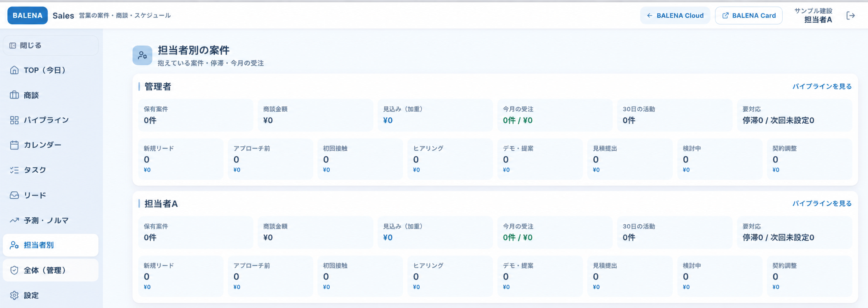
Task: Go to 予測・ノルマ in the sidebar
Action: 51,220
